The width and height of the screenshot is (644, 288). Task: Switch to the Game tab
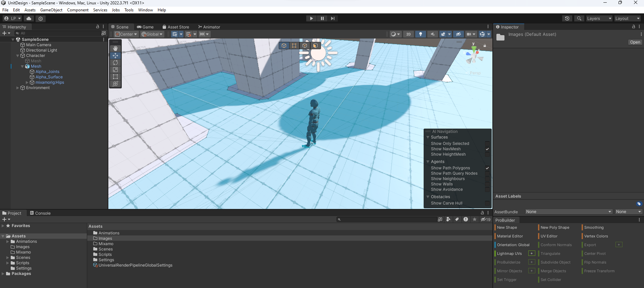pos(145,27)
